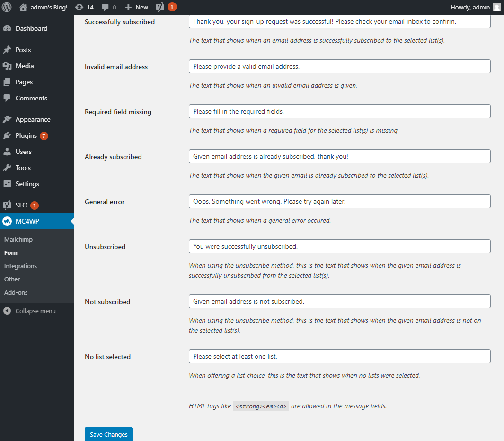Click the Already subscribed message field
This screenshot has height=441, width=504.
coord(339,156)
